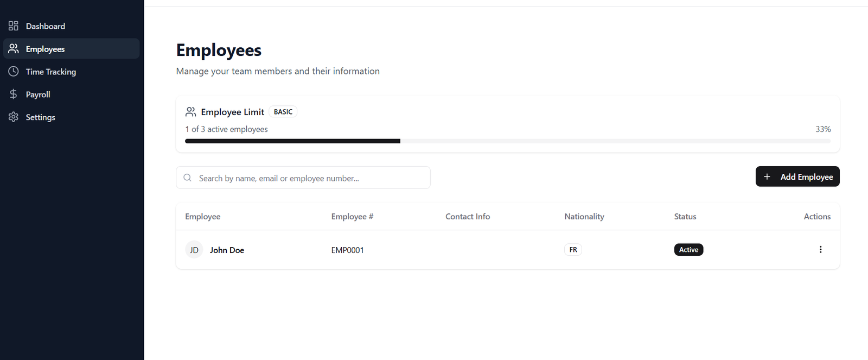The image size is (868, 360).
Task: Click the Time Tracking clock icon
Action: click(x=14, y=72)
